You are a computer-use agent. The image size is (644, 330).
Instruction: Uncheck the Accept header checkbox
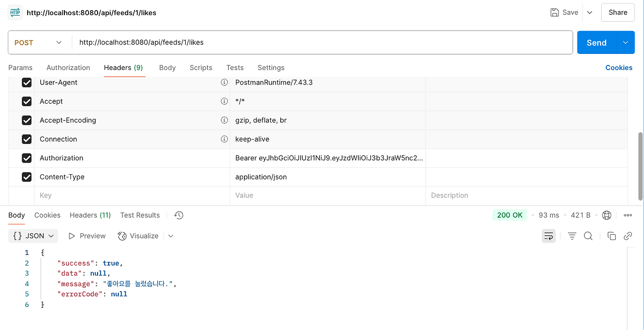point(27,101)
